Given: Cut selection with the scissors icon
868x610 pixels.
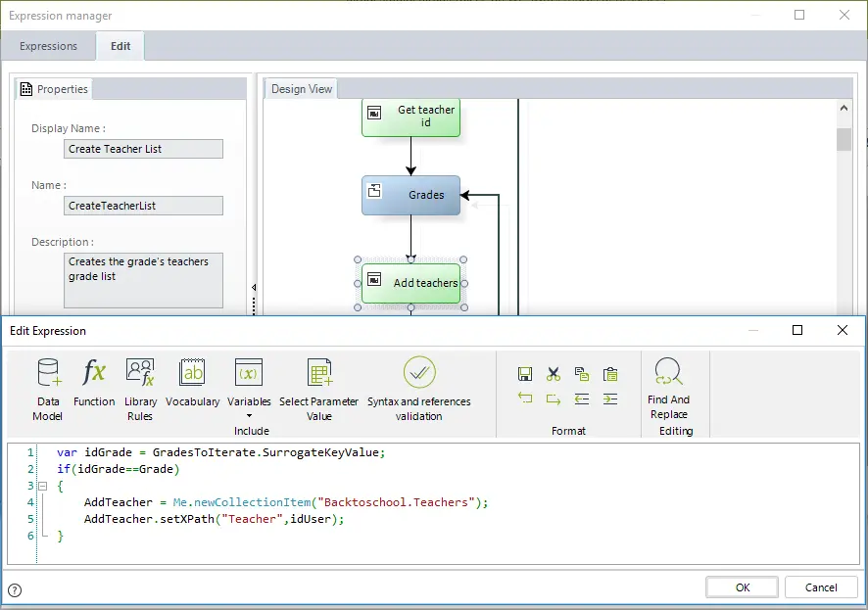Looking at the screenshot, I should point(553,374).
